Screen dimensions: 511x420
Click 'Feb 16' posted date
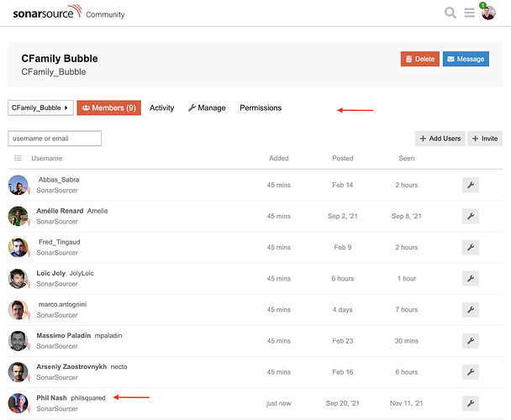click(343, 372)
